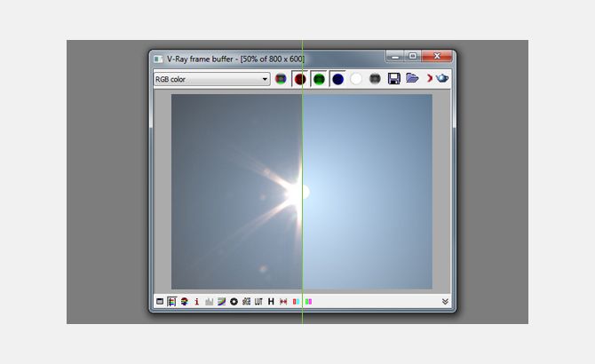Toggle force color clamping icon
Image resolution: width=595 pixels, height=364 pixels.
[x=172, y=302]
